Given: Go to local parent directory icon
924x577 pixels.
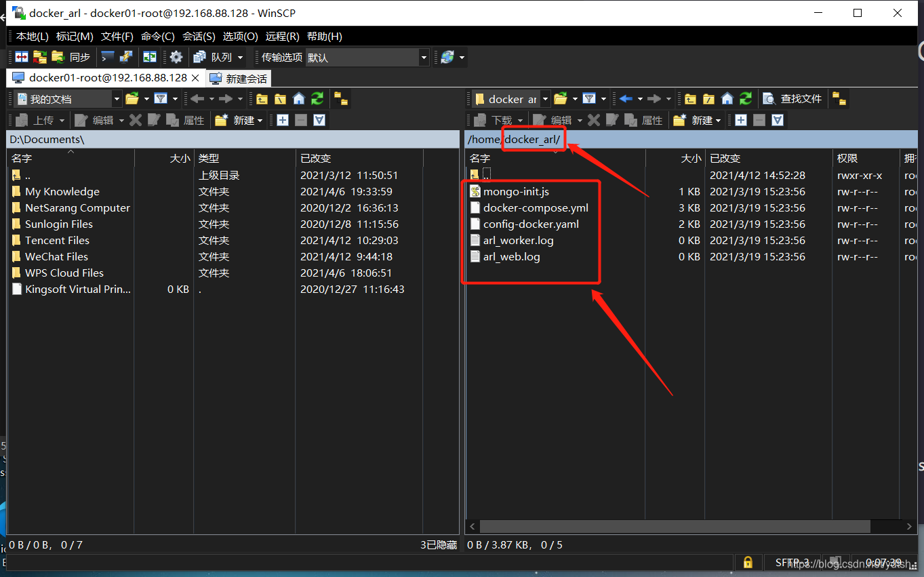Looking at the screenshot, I should click(x=262, y=99).
